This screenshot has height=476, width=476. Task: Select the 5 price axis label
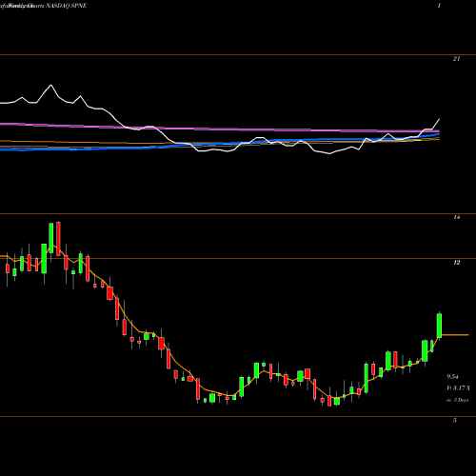point(455,421)
